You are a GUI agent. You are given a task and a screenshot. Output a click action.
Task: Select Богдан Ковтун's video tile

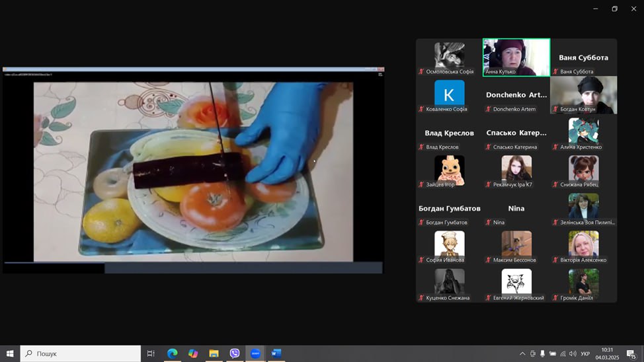coord(583,94)
